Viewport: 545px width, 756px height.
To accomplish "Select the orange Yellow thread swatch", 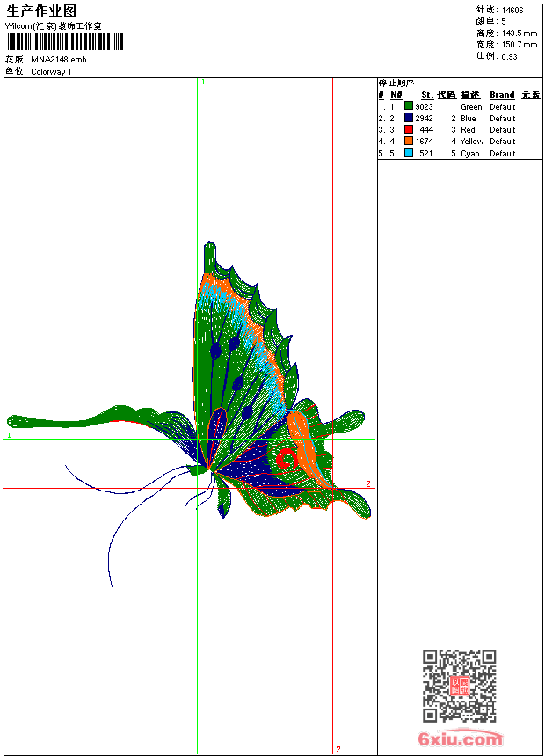I will [x=409, y=141].
